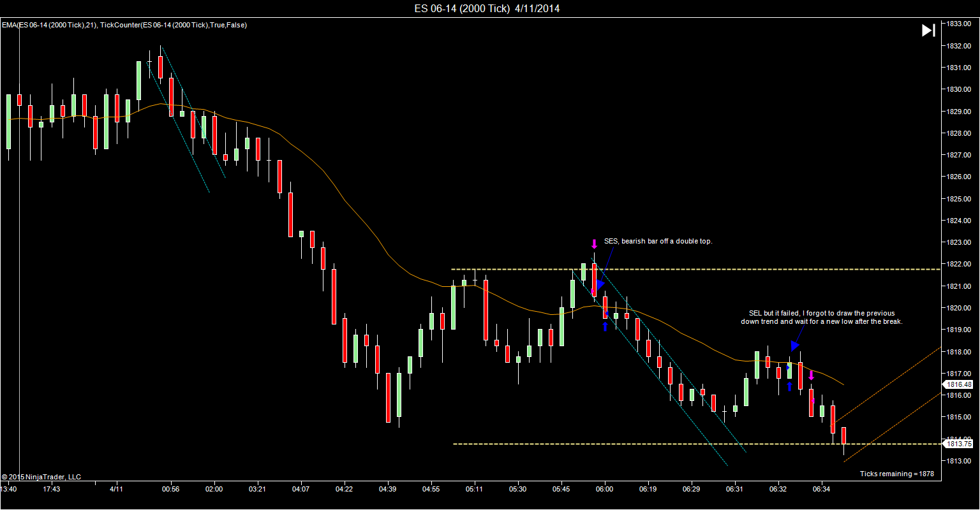Click the 1813.00 price axis label
The width and height of the screenshot is (980, 510).
(958, 461)
